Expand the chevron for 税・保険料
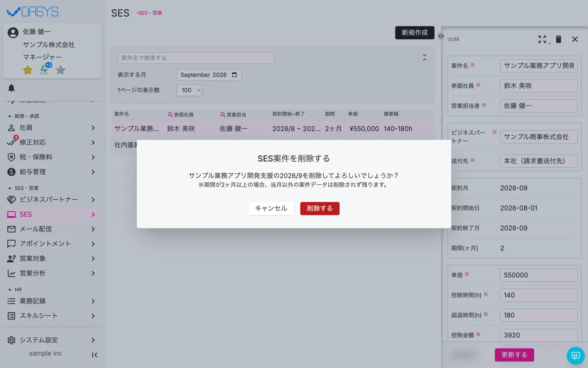 tap(93, 157)
